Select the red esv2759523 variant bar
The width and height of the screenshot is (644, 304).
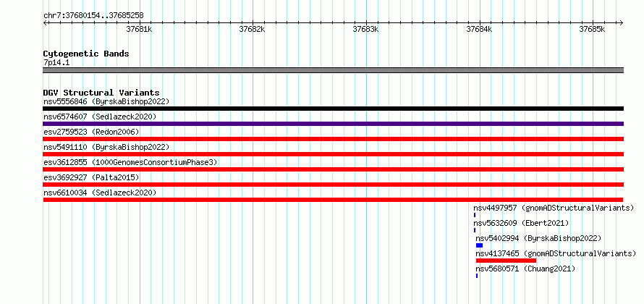tap(333, 139)
